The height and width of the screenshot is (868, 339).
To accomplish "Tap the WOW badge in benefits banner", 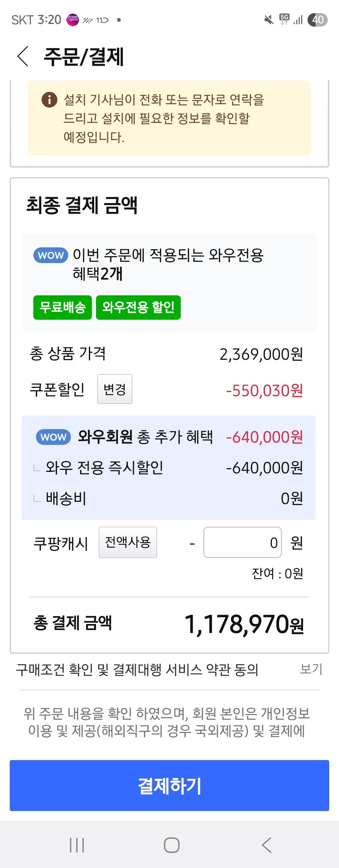I will (51, 255).
